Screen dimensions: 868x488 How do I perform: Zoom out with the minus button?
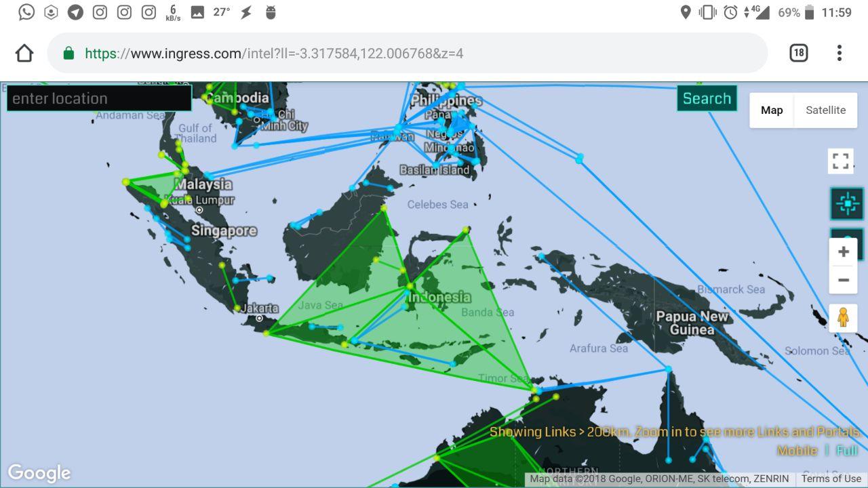point(844,280)
